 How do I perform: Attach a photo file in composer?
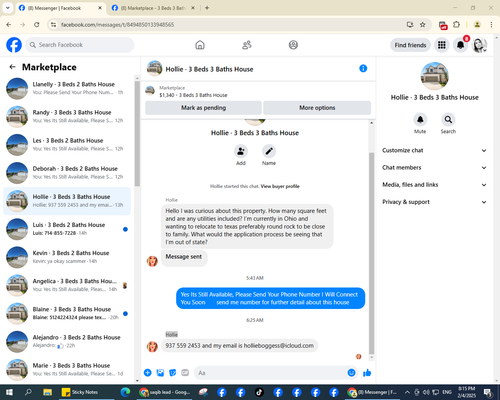pyautogui.click(x=160, y=373)
